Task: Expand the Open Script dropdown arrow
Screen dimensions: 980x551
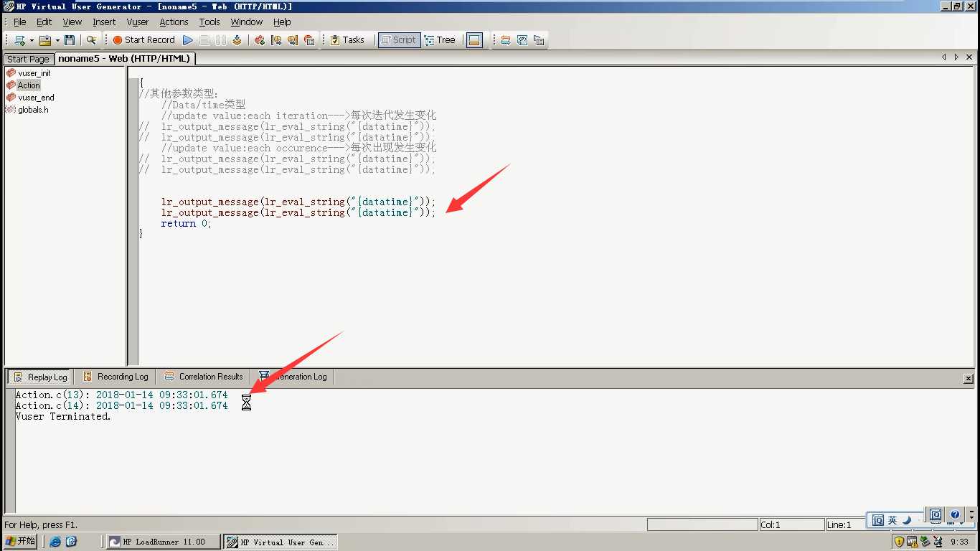Action: pyautogui.click(x=57, y=40)
